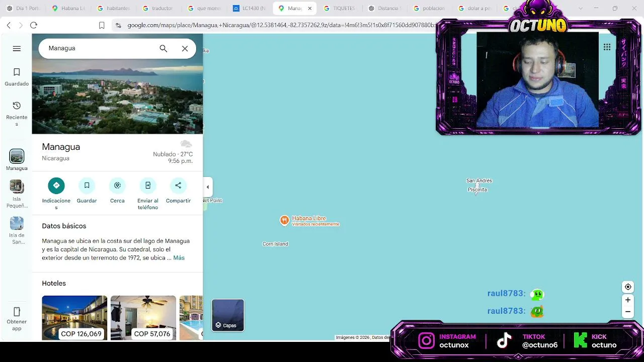View site information icon in address bar
The width and height of the screenshot is (644, 362).
point(118,25)
